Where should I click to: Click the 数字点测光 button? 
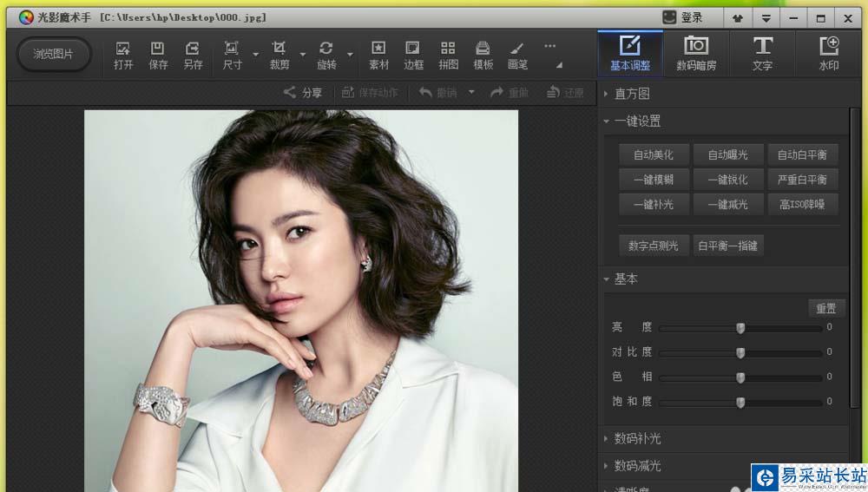point(654,246)
